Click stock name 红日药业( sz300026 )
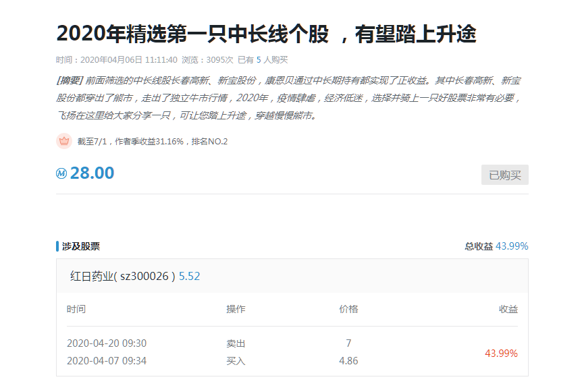Viewport: 582px width, 392px height. point(122,277)
